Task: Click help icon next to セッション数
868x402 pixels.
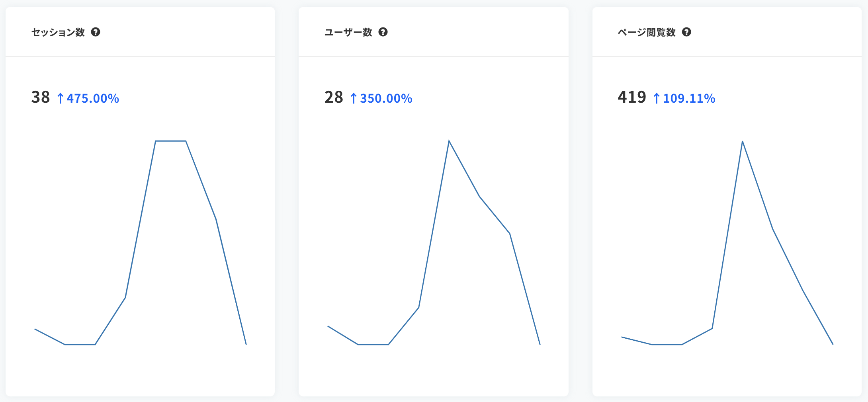Action: [x=96, y=32]
